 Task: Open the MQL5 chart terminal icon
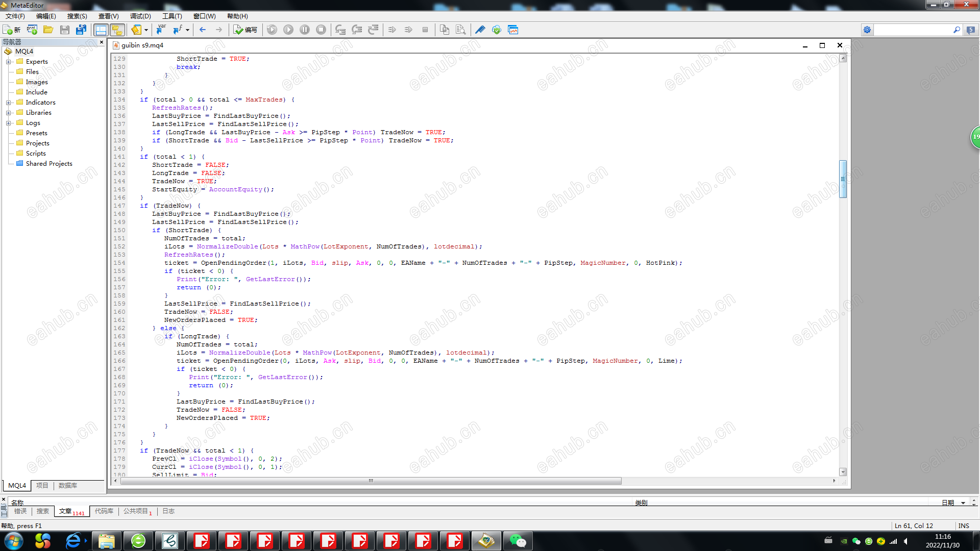[x=513, y=30]
